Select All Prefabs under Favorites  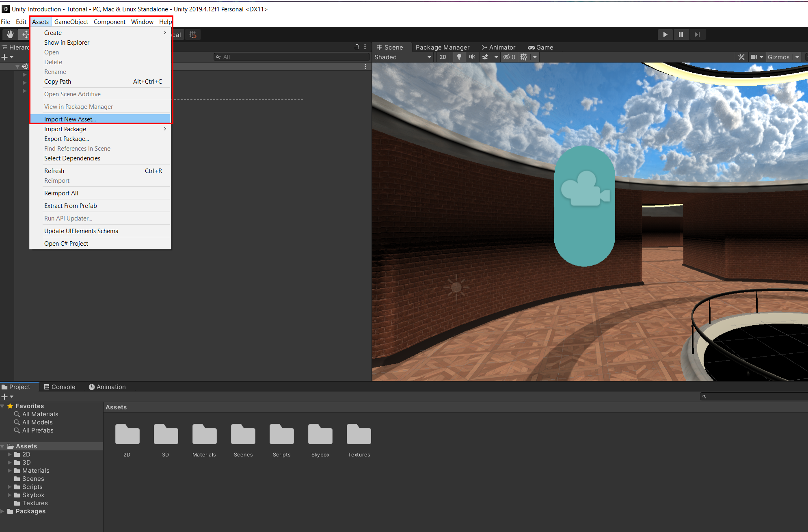[38, 430]
